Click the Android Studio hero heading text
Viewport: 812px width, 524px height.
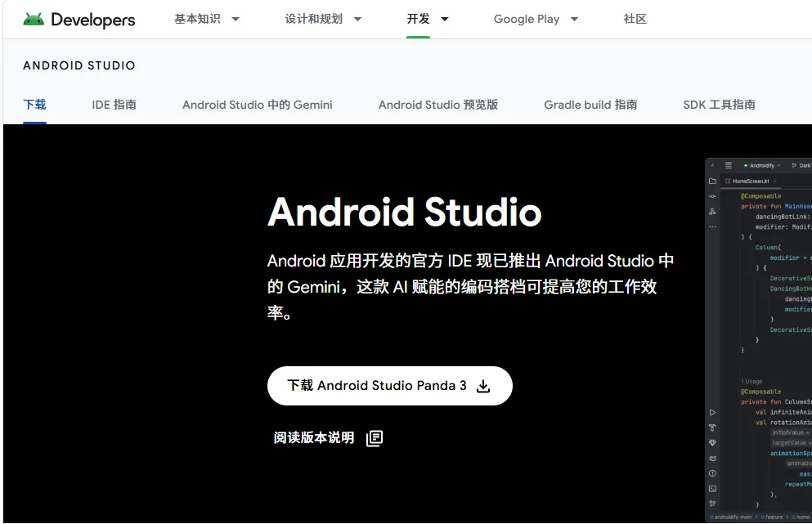[x=405, y=213]
